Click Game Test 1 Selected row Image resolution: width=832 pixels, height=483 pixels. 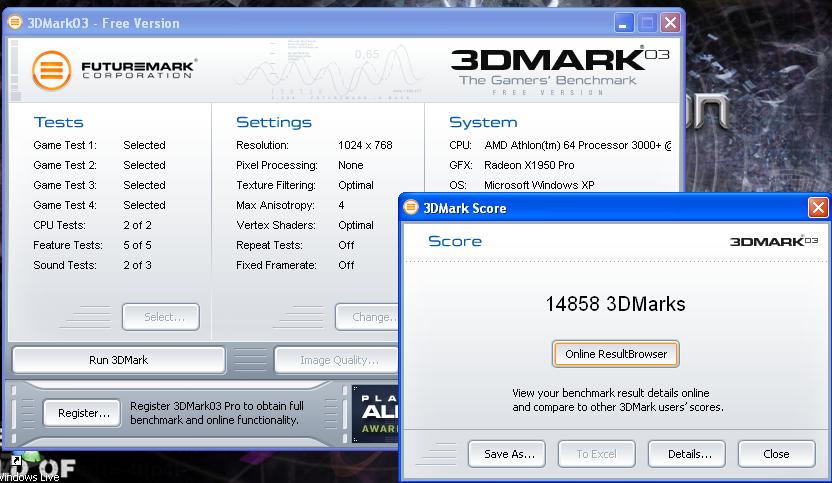(x=99, y=145)
